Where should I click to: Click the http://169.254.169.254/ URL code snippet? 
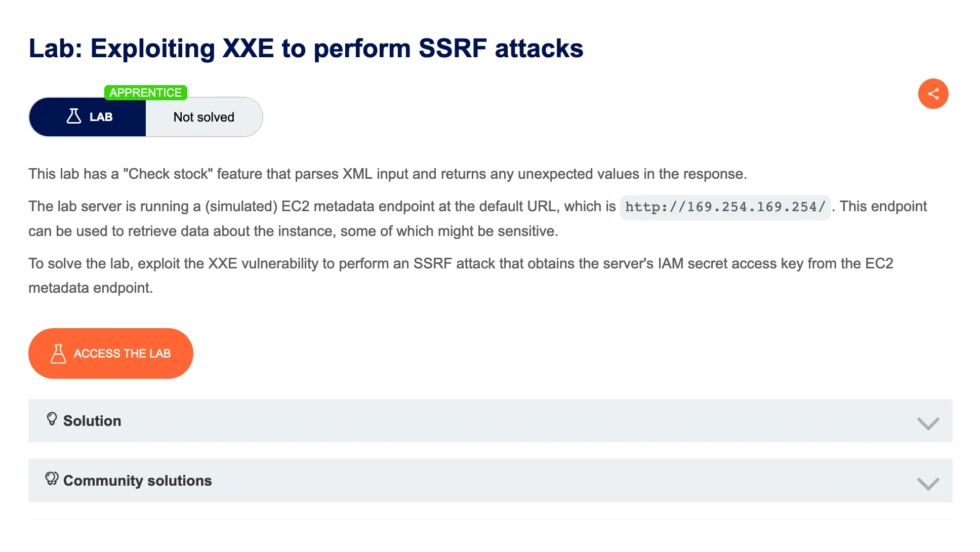coord(725,207)
